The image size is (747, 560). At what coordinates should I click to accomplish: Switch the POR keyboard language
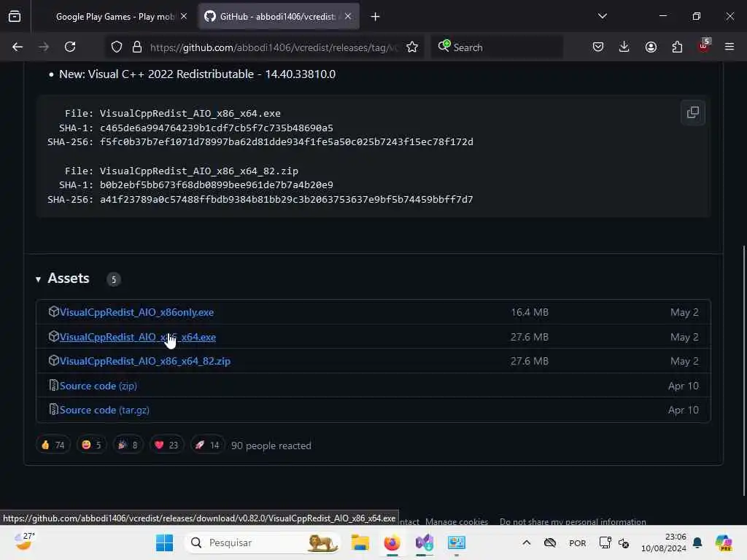[x=578, y=543]
